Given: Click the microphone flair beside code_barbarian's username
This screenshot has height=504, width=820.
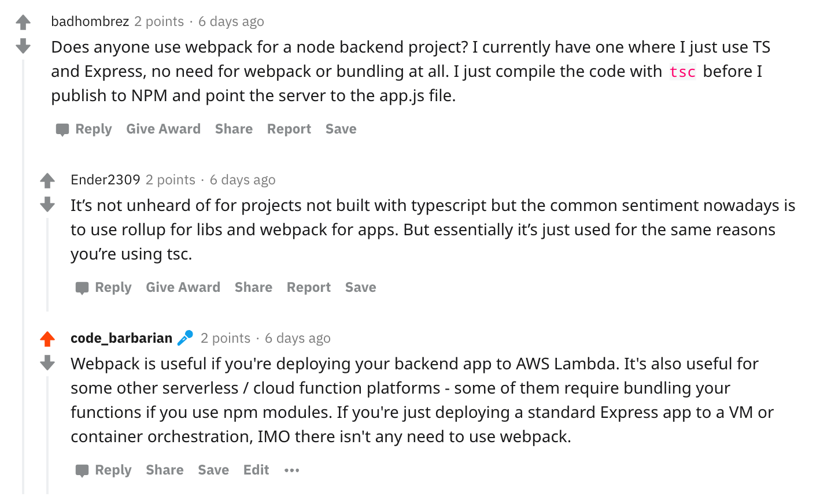Looking at the screenshot, I should pyautogui.click(x=184, y=338).
